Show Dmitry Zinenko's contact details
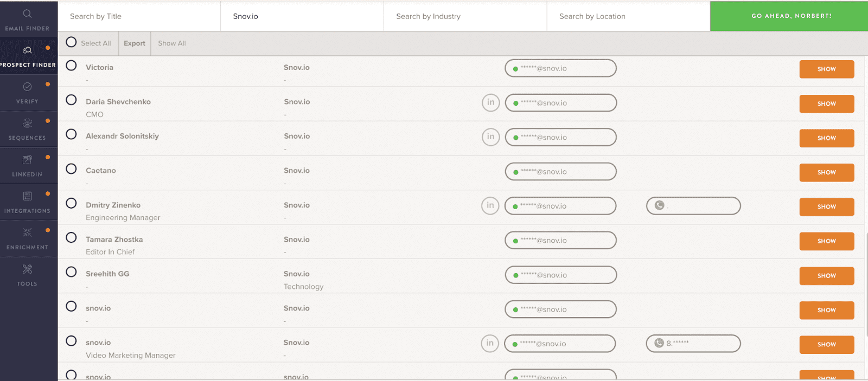This screenshot has height=381, width=868. point(827,207)
